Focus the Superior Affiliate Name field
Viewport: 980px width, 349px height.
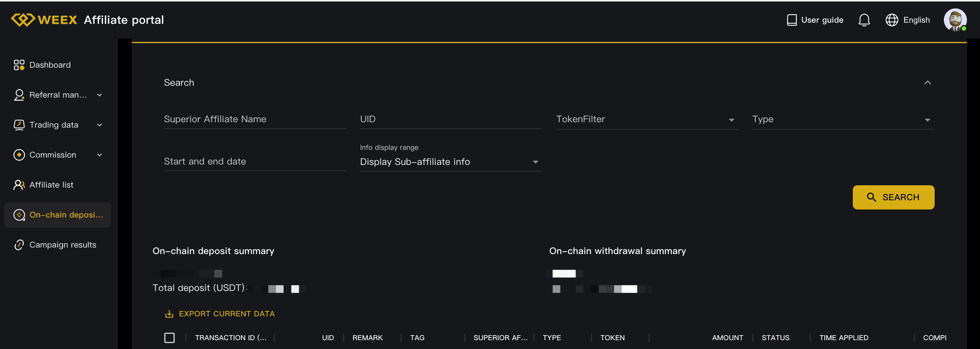[x=255, y=120]
